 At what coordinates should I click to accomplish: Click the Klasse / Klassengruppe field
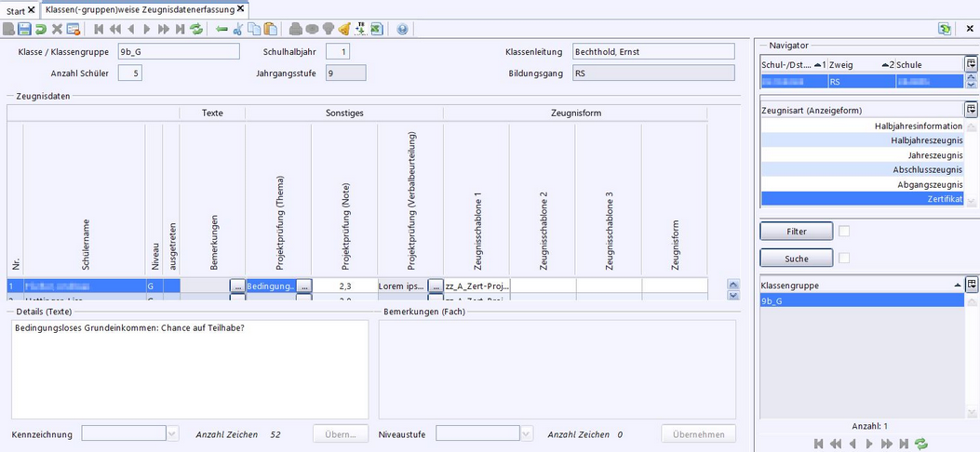point(179,52)
